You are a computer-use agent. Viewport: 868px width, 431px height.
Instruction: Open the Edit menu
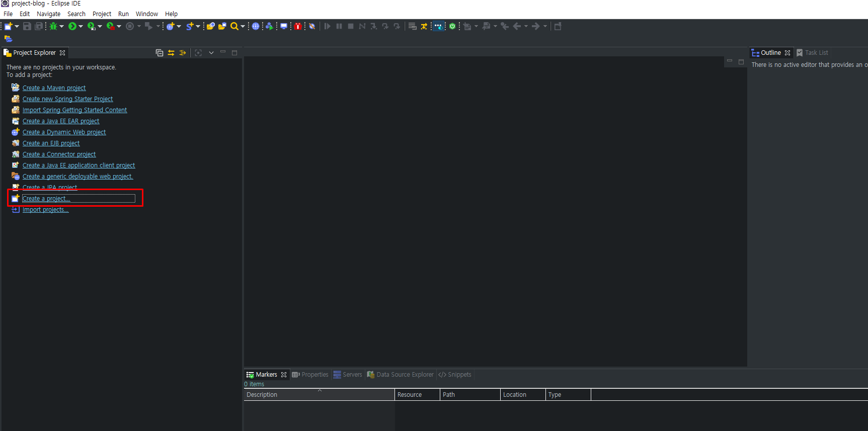pyautogui.click(x=25, y=14)
